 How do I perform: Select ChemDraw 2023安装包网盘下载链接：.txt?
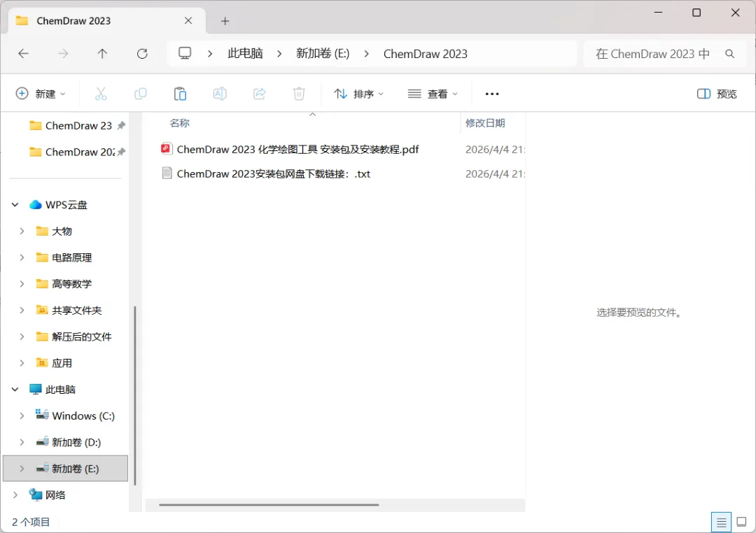coord(274,173)
